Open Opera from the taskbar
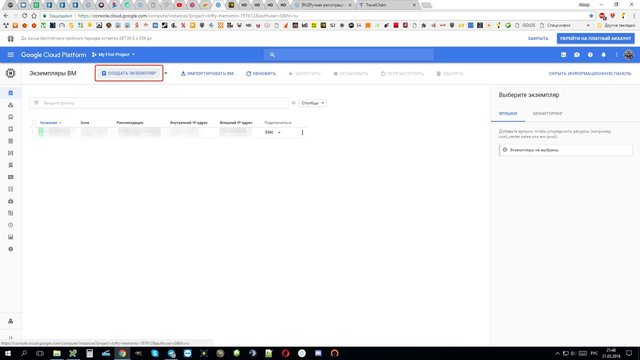The width and height of the screenshot is (640, 360). [285, 353]
